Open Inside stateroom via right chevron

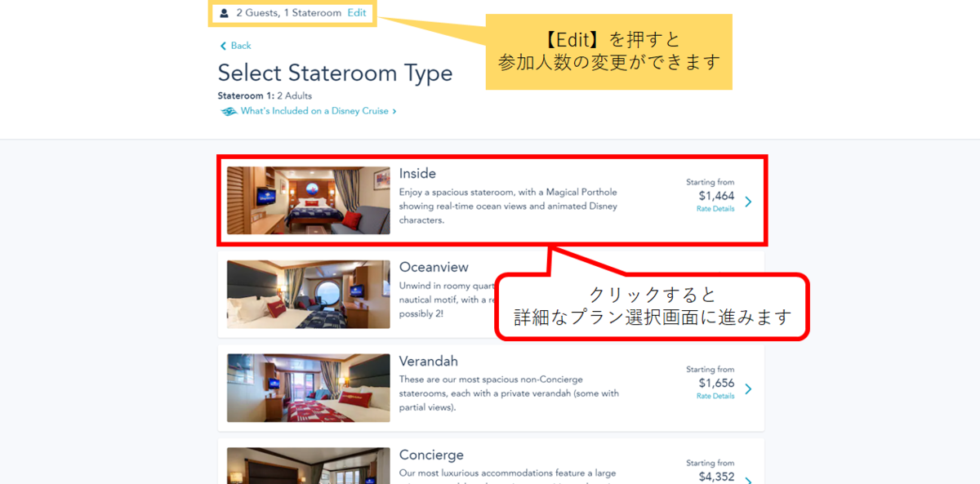click(x=748, y=202)
